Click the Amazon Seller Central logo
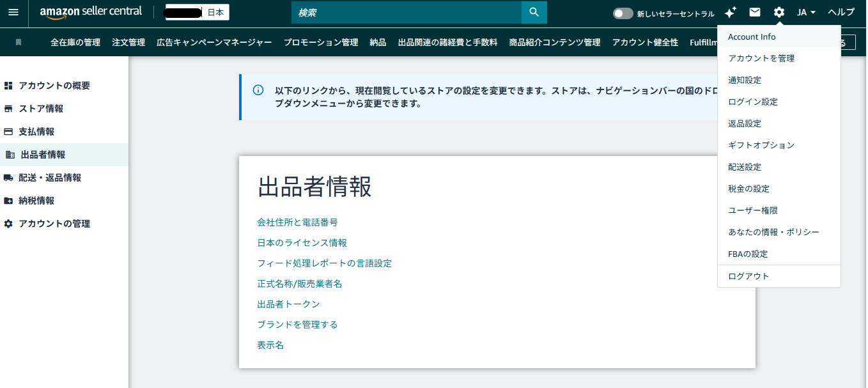868x388 pixels. (91, 12)
